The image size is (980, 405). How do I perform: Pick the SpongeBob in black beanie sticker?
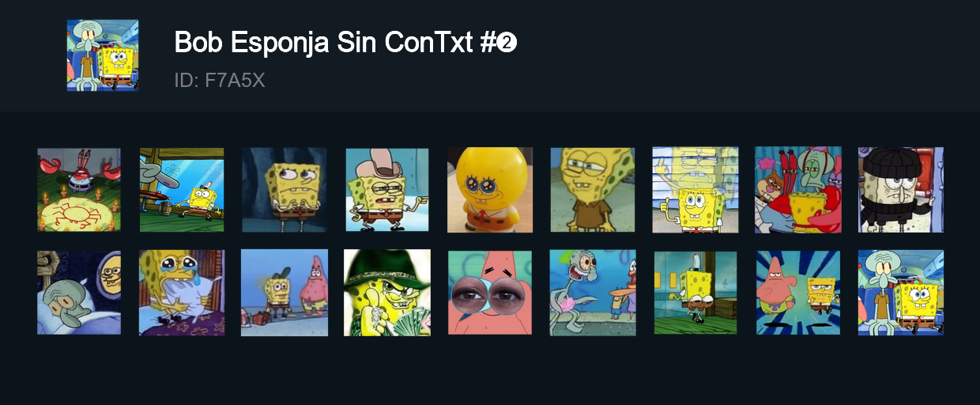(x=901, y=190)
